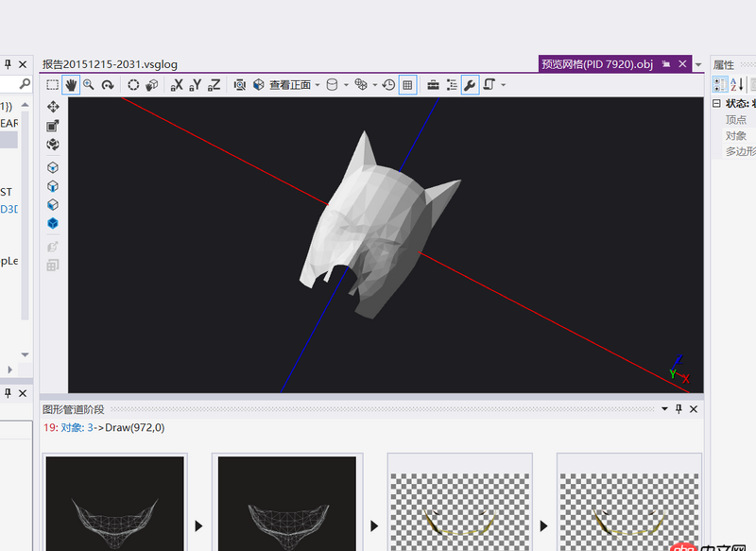Close the 预览网格(PID 7920).obj tab
This screenshot has width=756, height=551.
point(682,64)
